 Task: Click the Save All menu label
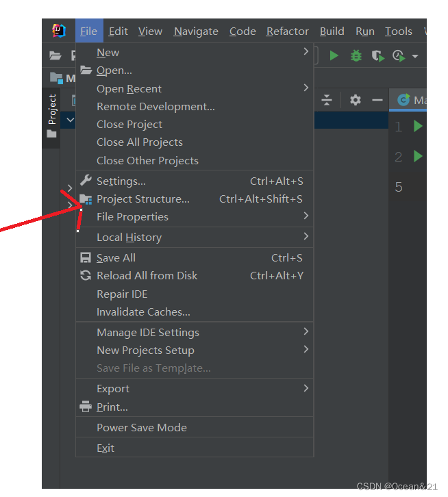point(116,257)
